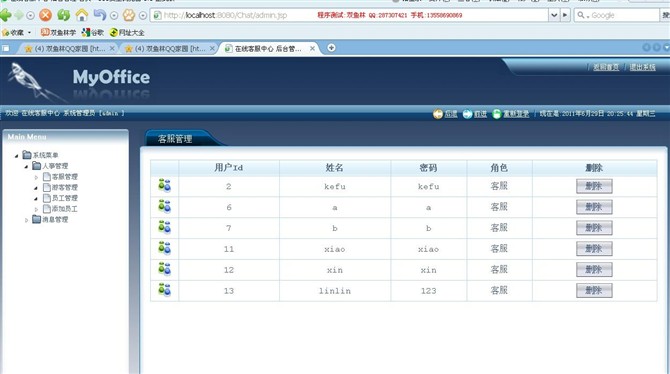Click the paw print icon in browser toolbar
Viewport: 670px width, 374px height.
(x=129, y=15)
